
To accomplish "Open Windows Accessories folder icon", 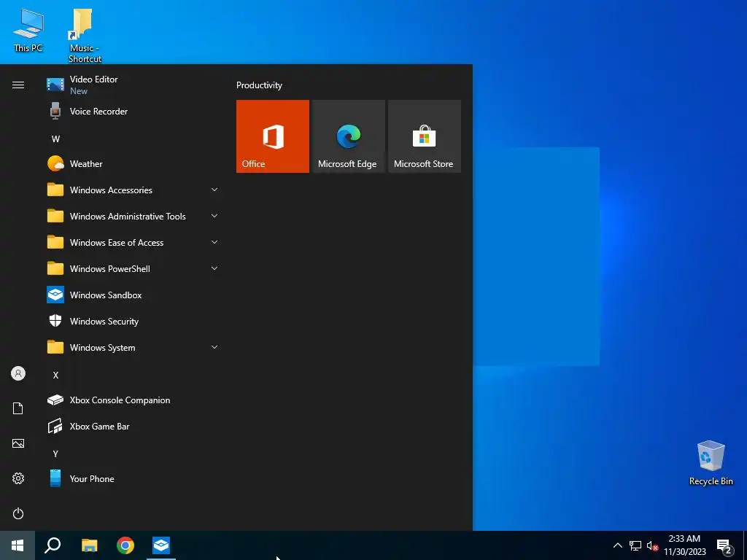I will click(55, 190).
